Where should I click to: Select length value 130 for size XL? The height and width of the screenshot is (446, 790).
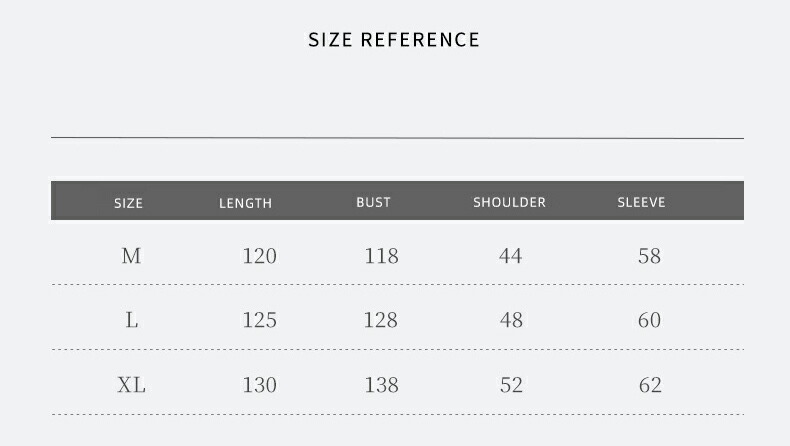259,385
